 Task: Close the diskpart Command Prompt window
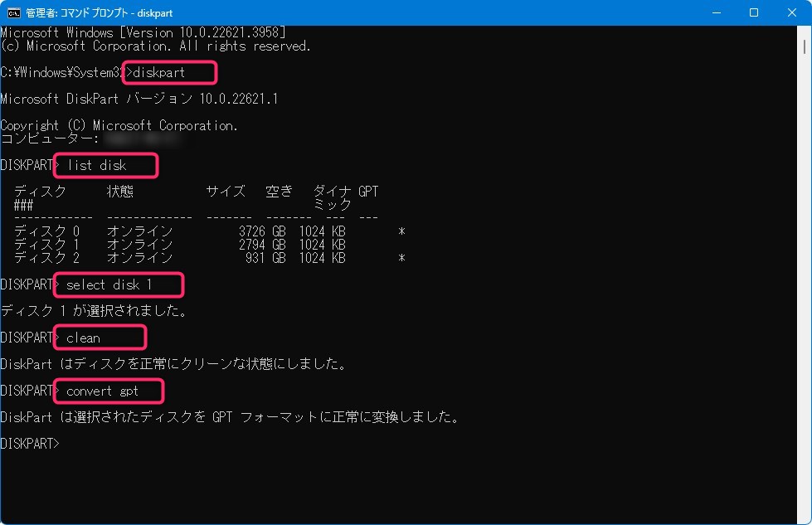click(x=792, y=12)
